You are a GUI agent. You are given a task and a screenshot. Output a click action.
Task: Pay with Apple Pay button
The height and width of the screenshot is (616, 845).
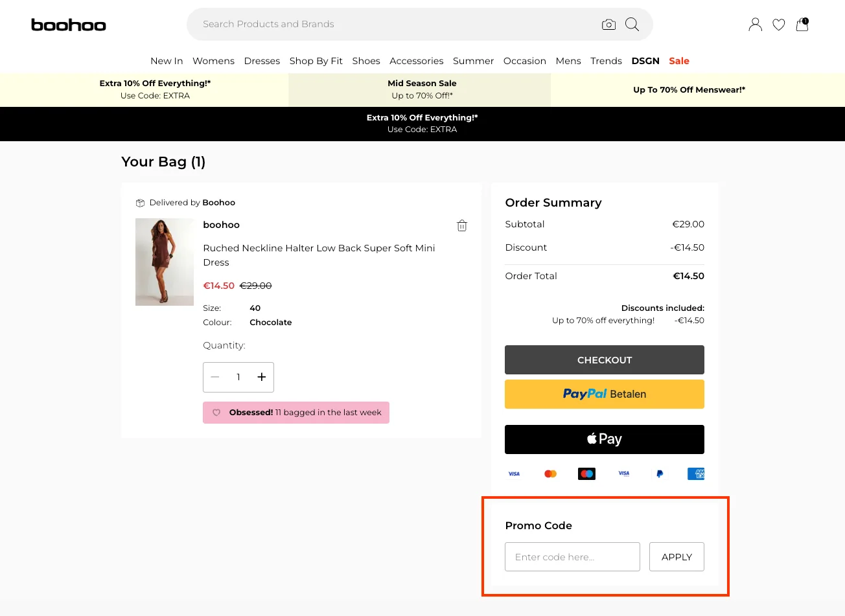click(605, 439)
